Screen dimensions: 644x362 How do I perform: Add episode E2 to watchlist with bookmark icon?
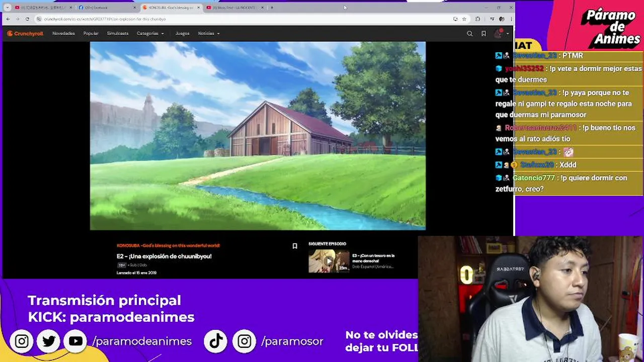295,246
